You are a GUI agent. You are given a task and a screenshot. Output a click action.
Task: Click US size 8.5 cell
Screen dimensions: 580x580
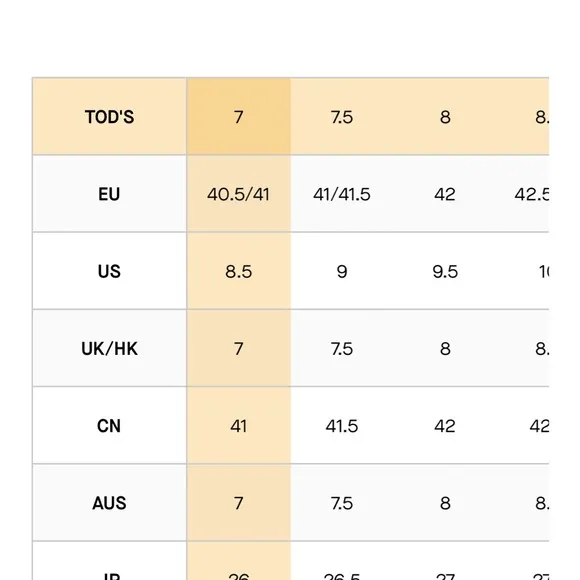239,271
